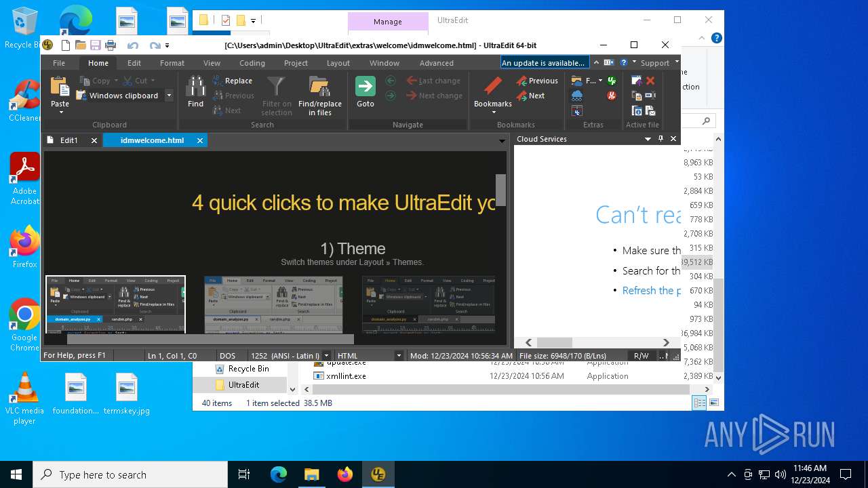Open Microsoft Edge from taskbar
The image size is (868, 488).
click(x=279, y=474)
